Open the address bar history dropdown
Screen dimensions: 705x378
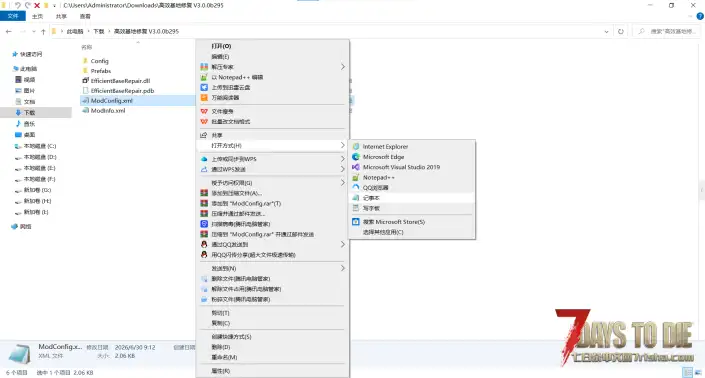607,31
